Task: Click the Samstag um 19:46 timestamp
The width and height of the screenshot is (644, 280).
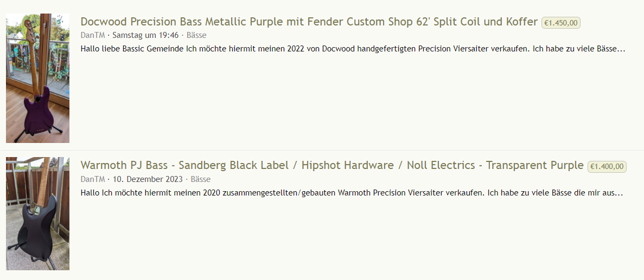Action: coord(145,35)
